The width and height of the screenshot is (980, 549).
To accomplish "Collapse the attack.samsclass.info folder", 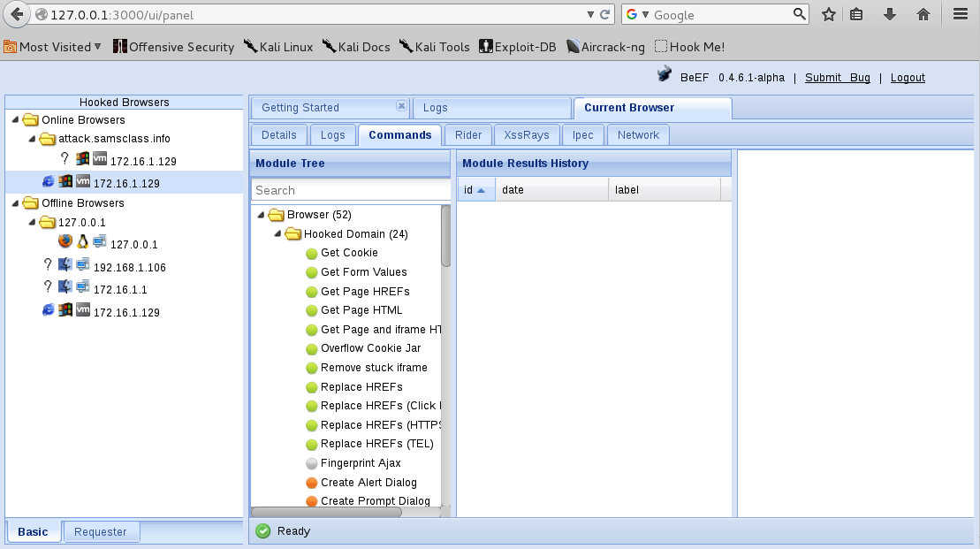I will (32, 139).
